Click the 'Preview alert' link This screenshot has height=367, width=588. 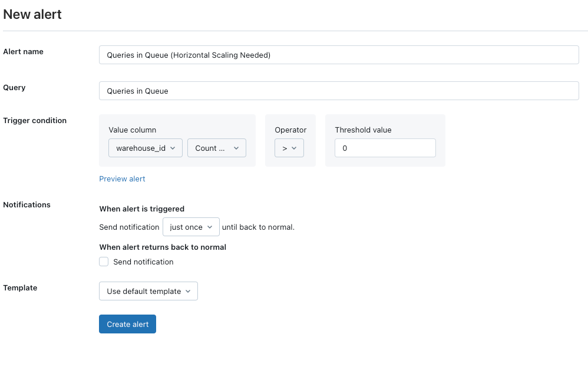coord(122,178)
